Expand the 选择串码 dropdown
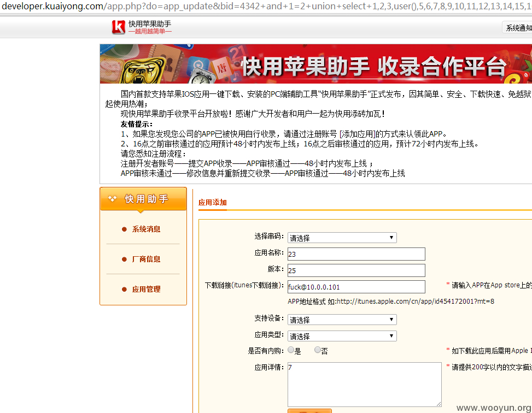This screenshot has width=532, height=413. (342, 238)
